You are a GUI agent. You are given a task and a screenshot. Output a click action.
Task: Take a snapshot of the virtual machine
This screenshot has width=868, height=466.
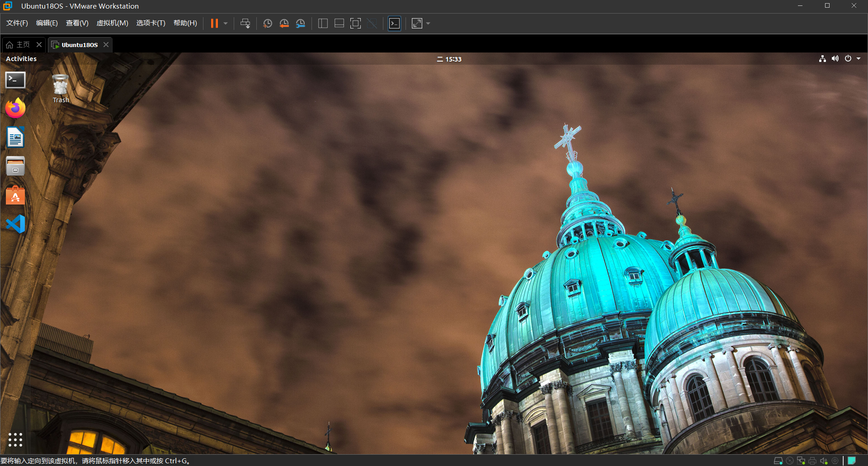tap(268, 24)
